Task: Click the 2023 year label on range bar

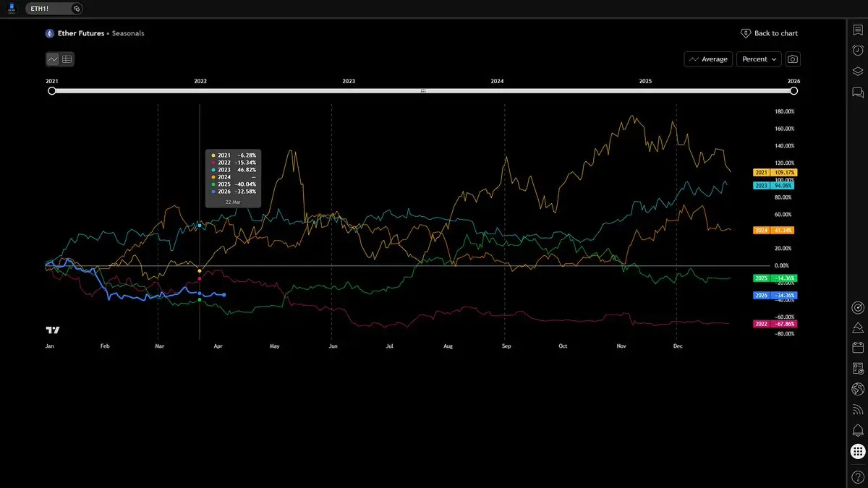Action: (349, 82)
